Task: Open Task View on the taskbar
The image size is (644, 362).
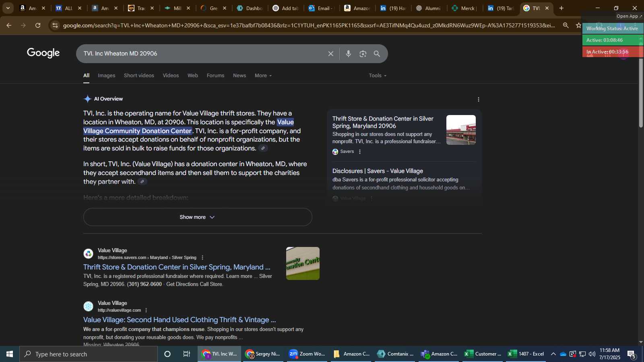Action: click(187, 354)
